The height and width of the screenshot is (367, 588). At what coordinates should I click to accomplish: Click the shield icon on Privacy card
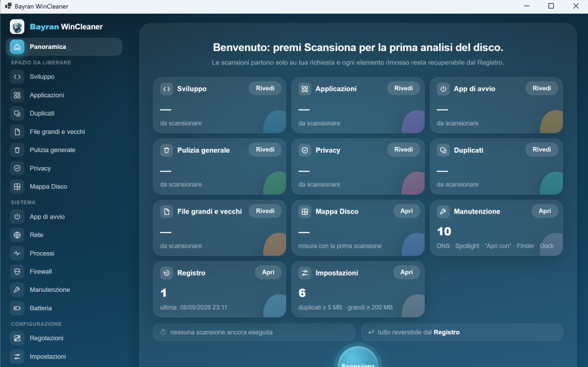(305, 150)
